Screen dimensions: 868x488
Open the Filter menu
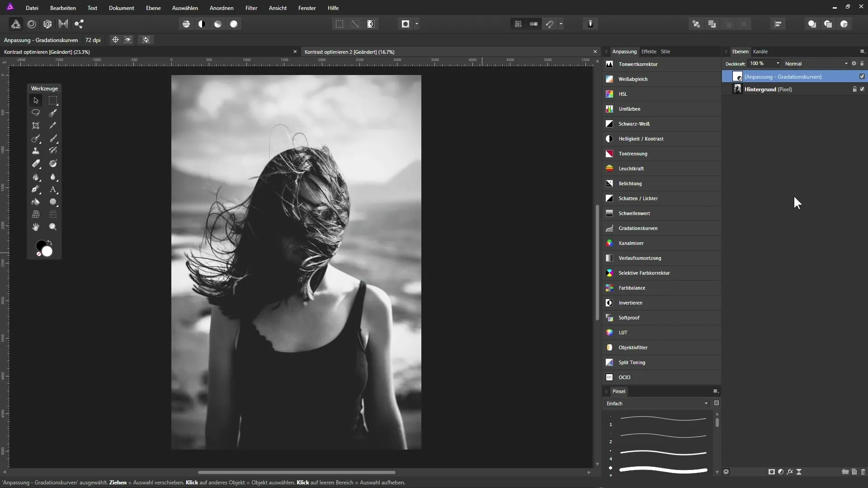251,8
